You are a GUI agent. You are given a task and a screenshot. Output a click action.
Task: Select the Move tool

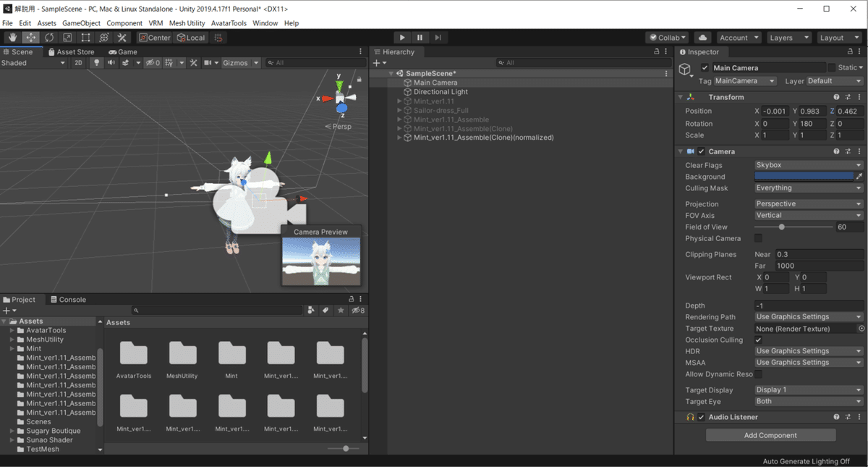[x=30, y=38]
